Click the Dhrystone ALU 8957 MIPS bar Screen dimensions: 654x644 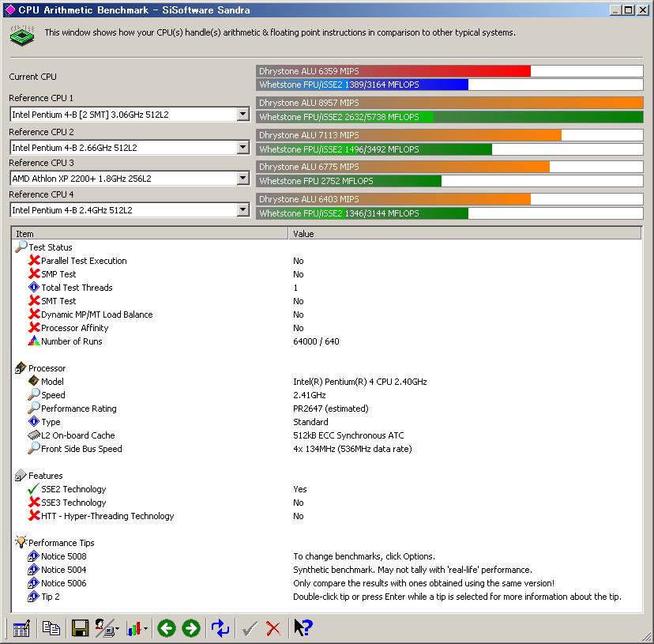tap(449, 103)
